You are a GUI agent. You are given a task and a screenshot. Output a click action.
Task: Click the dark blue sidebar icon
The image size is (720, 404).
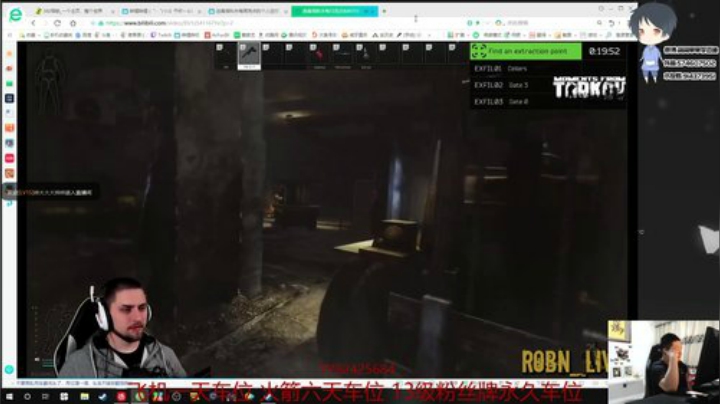tap(9, 98)
